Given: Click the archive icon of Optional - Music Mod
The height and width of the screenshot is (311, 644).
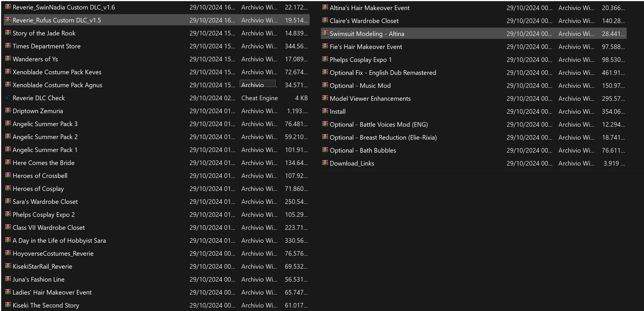Looking at the screenshot, I should [325, 85].
